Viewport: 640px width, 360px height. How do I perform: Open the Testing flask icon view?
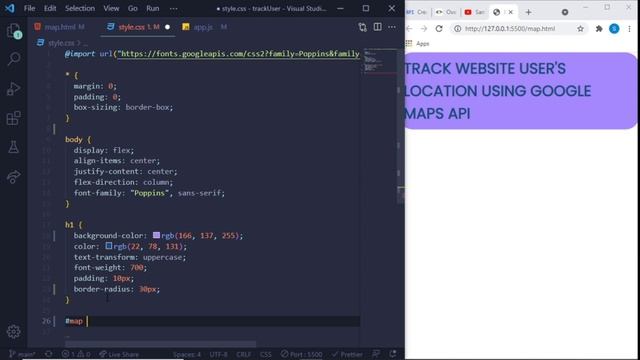pos(13,147)
